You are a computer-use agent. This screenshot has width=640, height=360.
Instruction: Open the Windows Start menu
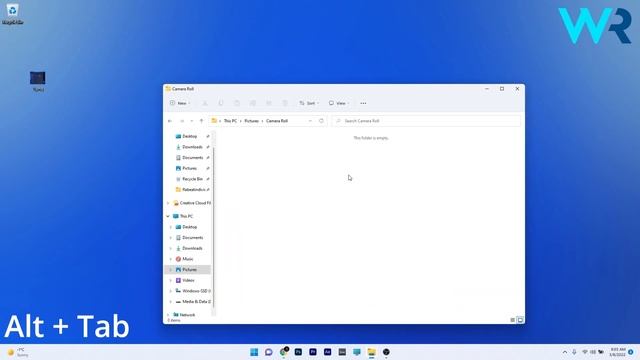click(x=254, y=352)
